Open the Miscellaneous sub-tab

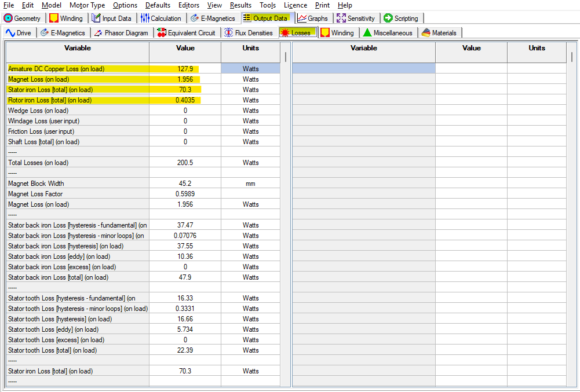388,32
